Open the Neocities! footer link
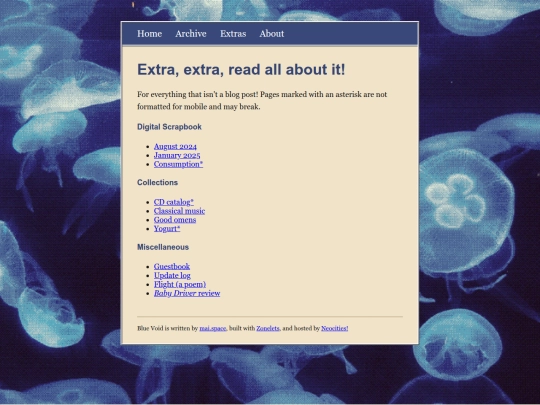 pyautogui.click(x=335, y=329)
